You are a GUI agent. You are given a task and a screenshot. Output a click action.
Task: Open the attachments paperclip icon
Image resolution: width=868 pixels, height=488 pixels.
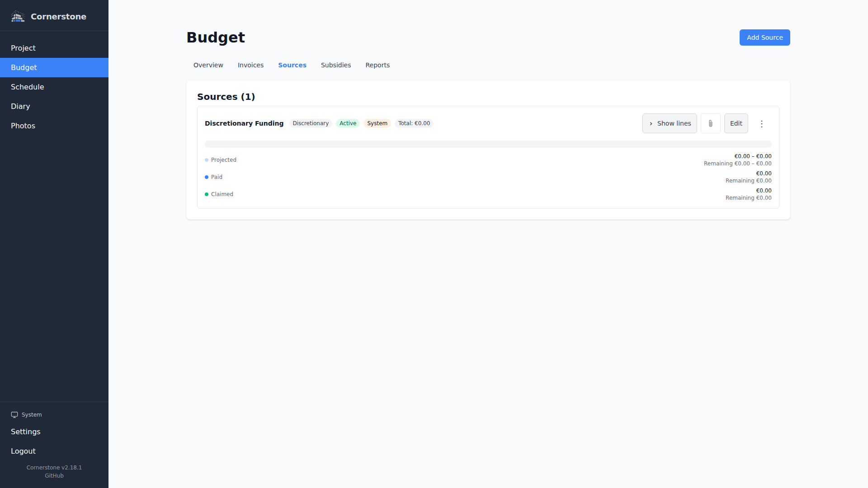coord(710,123)
